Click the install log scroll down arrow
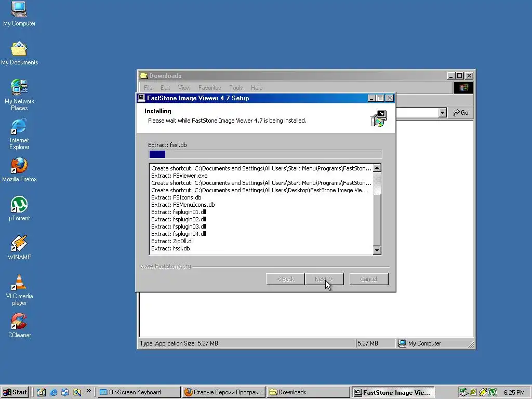532x399 pixels. tap(377, 250)
